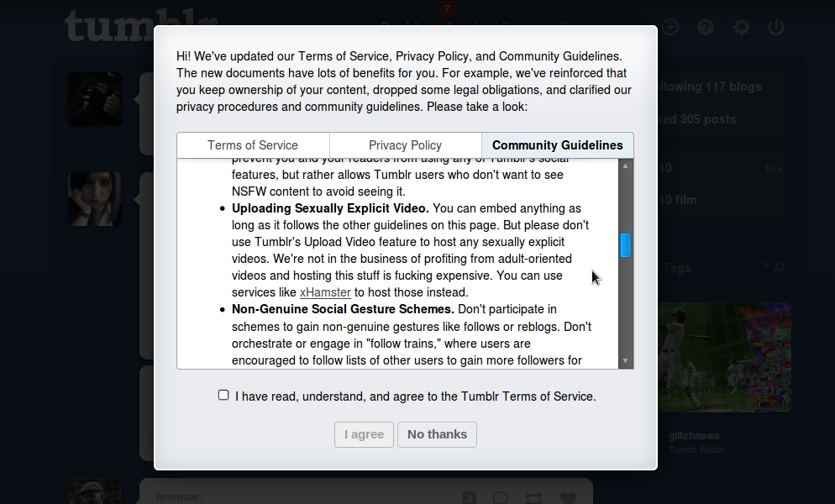Viewport: 835px width, 504px height.
Task: Follow the xHamster link
Action: point(325,292)
